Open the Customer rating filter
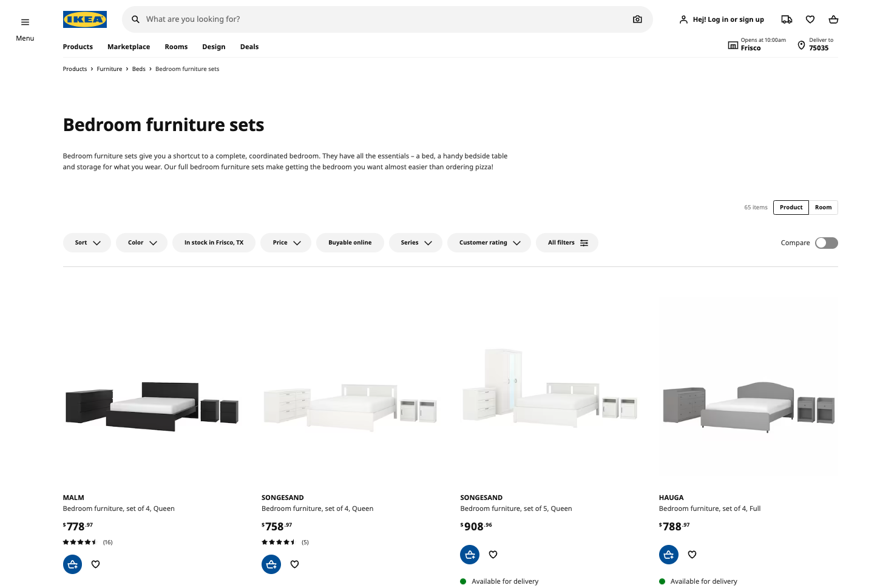Image resolution: width=880 pixels, height=588 pixels. click(x=489, y=243)
